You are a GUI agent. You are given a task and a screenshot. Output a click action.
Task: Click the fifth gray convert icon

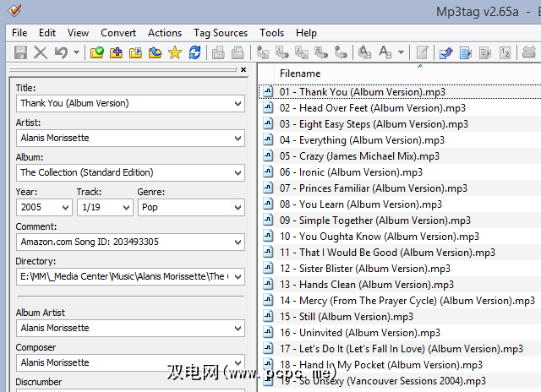pyautogui.click(x=341, y=52)
